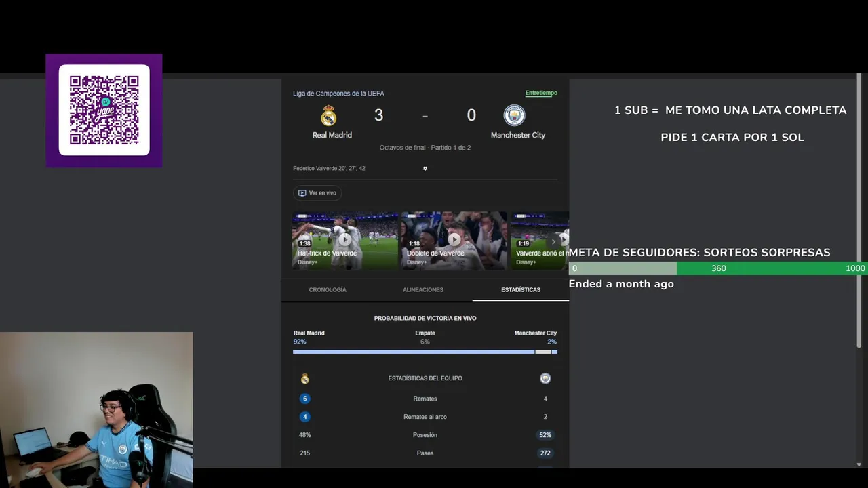Image resolution: width=868 pixels, height=488 pixels.
Task: Click the Manchester City 2% probability
Action: [552, 342]
